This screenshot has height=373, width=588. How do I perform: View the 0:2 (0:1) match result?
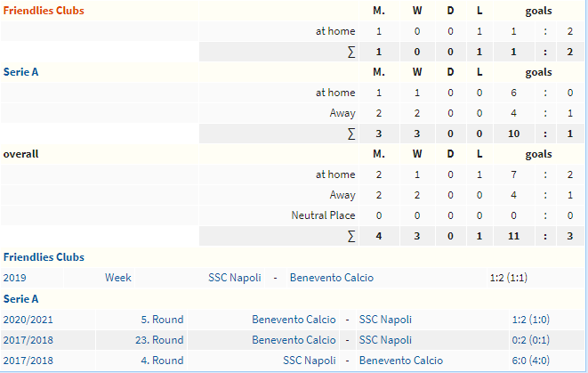tap(531, 340)
